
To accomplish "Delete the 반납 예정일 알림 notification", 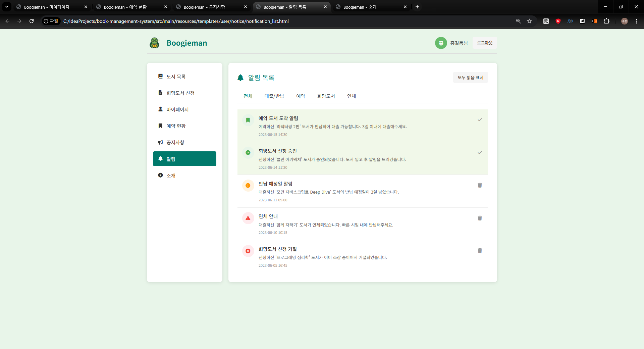I will tap(480, 185).
